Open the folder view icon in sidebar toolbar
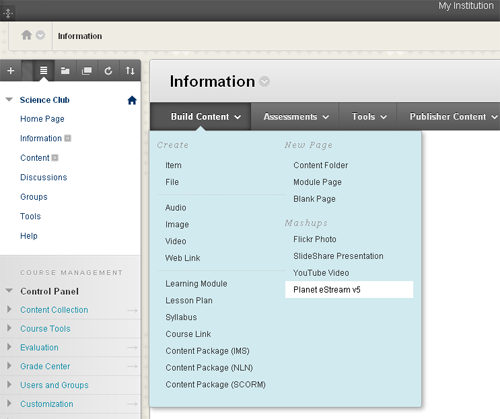The height and width of the screenshot is (419, 500). 65,71
